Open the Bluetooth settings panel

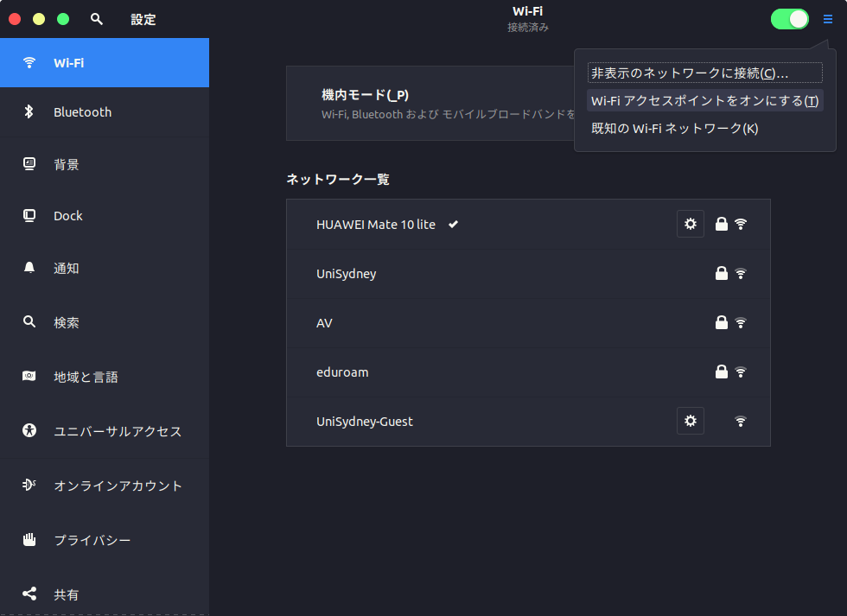tap(105, 112)
